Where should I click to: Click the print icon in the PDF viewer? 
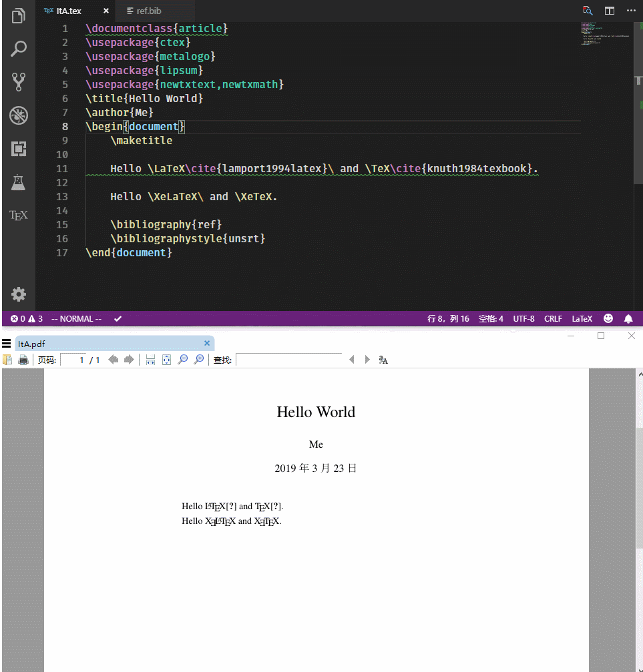click(23, 359)
